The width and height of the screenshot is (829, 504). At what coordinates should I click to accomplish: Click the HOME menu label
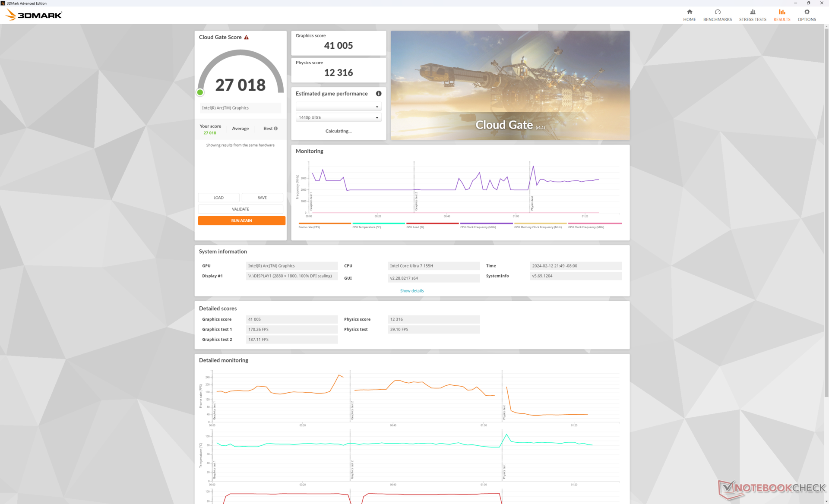[x=690, y=19]
